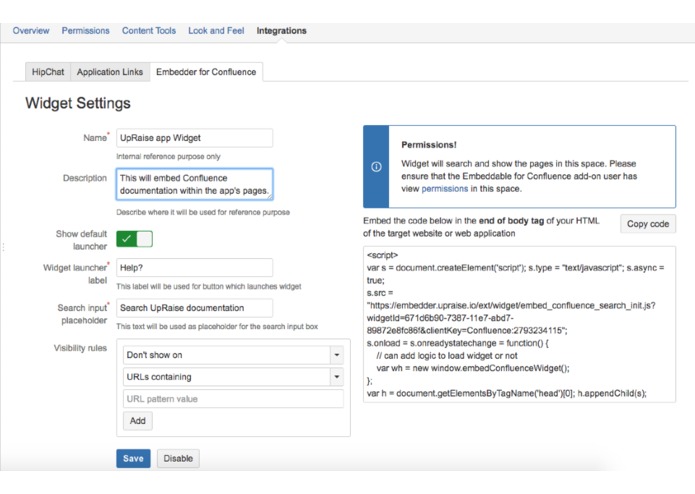This screenshot has width=695, height=494.
Task: Click the "Permissions!" title text
Action: click(x=429, y=145)
